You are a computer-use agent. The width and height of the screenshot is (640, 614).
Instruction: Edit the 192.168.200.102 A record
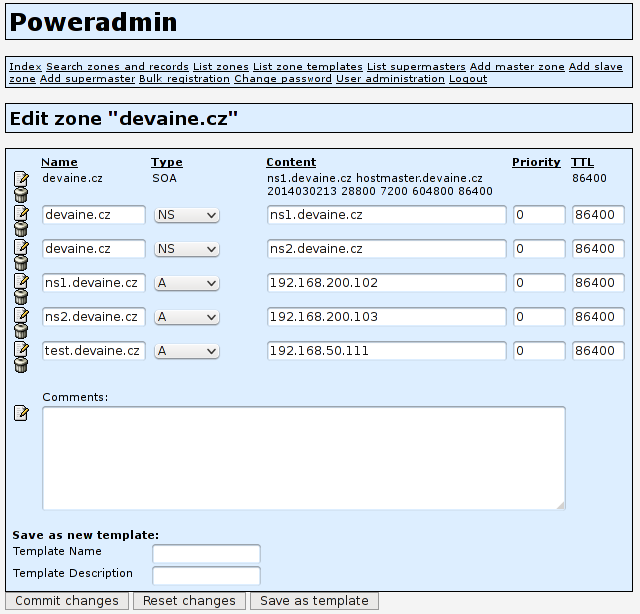tap(21, 281)
